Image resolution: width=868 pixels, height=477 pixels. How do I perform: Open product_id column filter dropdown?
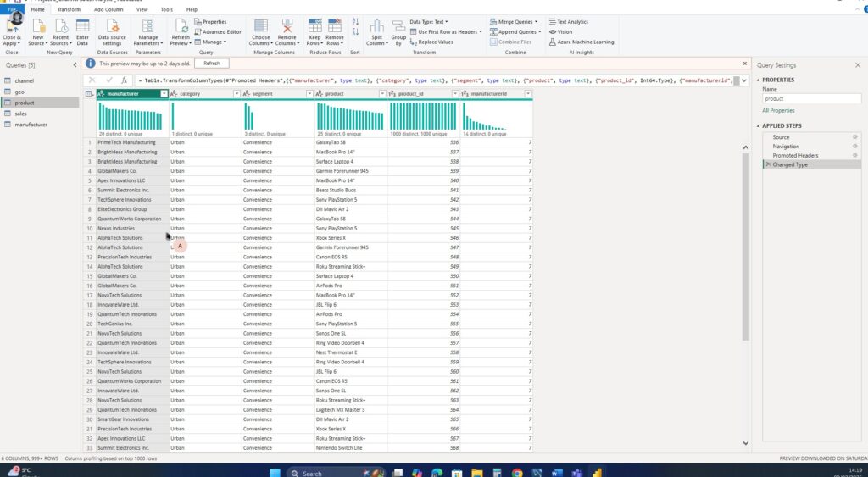[x=455, y=94]
